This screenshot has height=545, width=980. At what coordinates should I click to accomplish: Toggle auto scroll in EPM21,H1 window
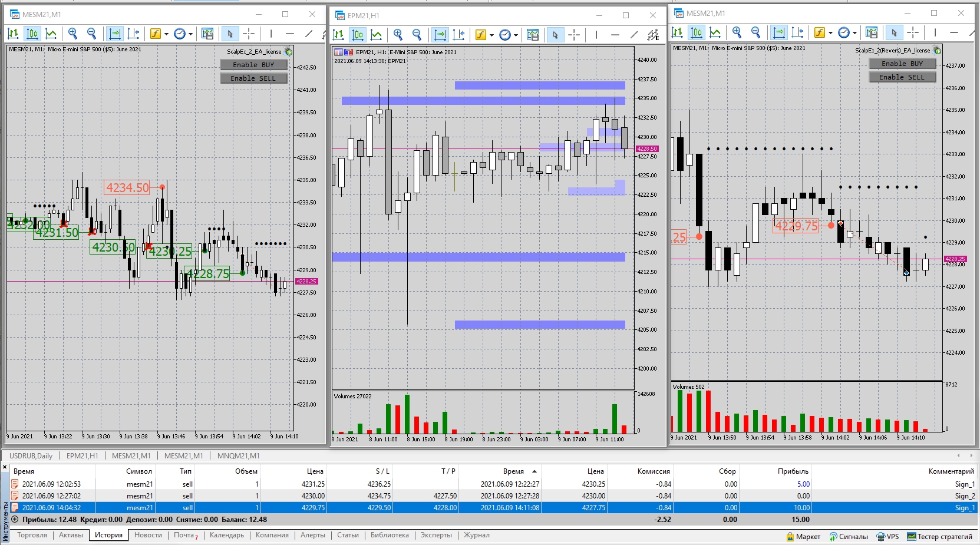coord(440,35)
